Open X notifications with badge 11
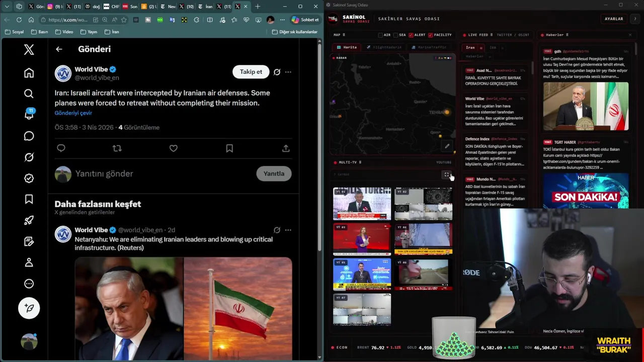The width and height of the screenshot is (644, 362). click(29, 115)
